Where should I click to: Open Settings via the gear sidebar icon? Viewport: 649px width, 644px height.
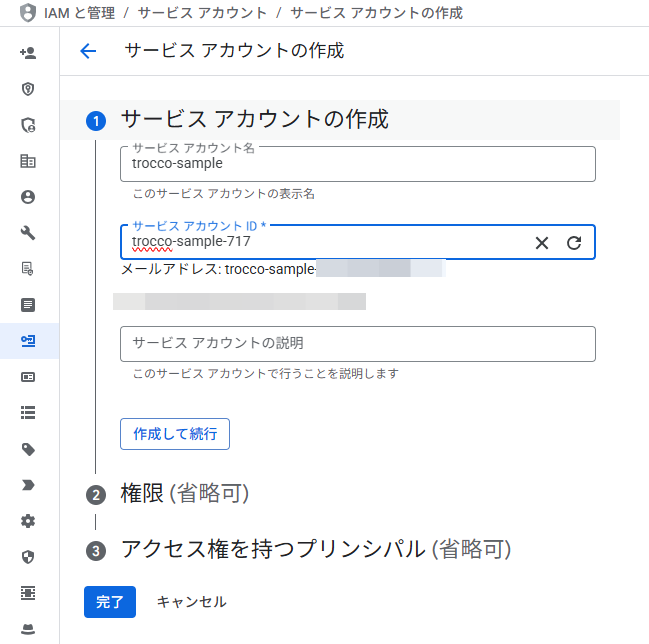coord(28,521)
